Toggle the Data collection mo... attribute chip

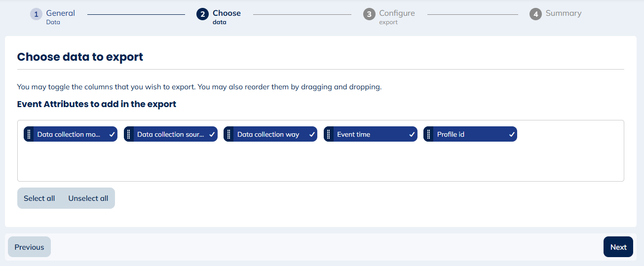coord(69,134)
